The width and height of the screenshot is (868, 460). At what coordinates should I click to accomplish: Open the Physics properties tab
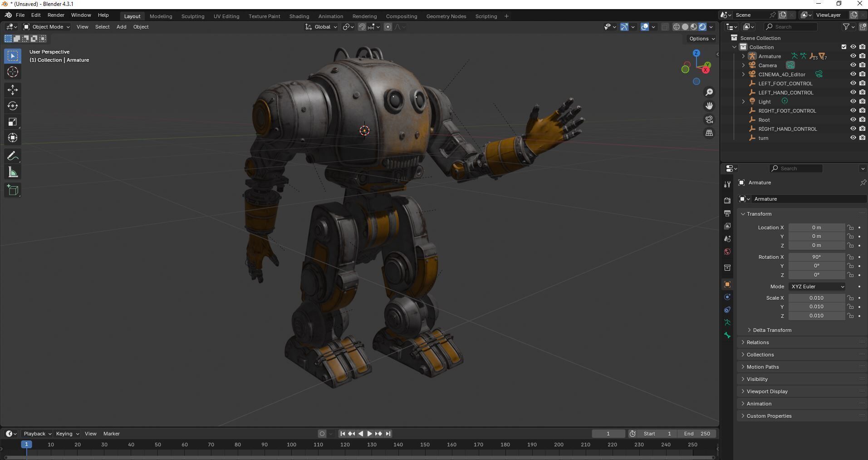727,297
